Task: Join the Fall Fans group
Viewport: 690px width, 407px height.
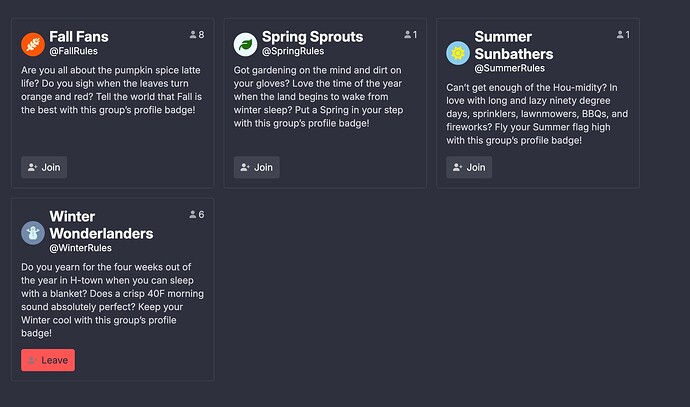Action: click(44, 167)
